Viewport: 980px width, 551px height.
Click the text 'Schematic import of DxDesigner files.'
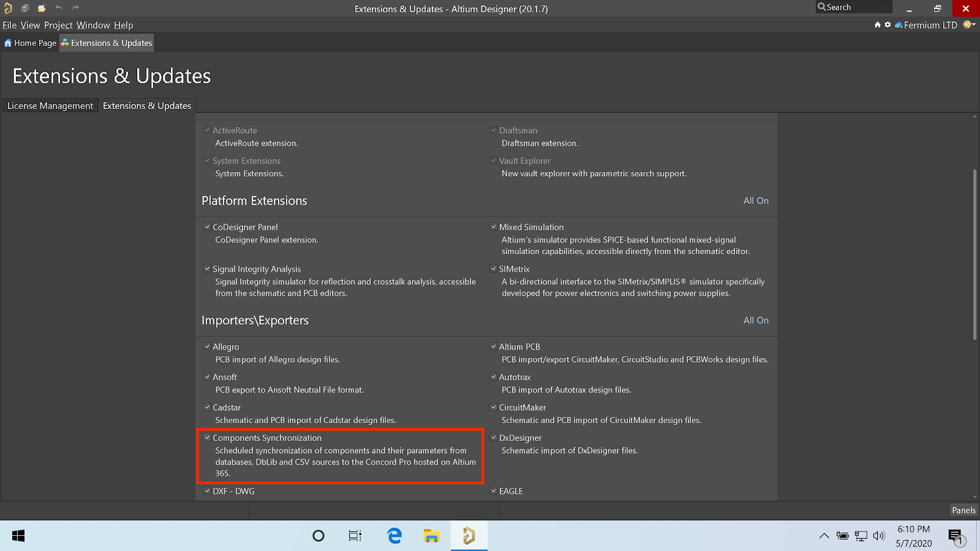click(x=570, y=451)
